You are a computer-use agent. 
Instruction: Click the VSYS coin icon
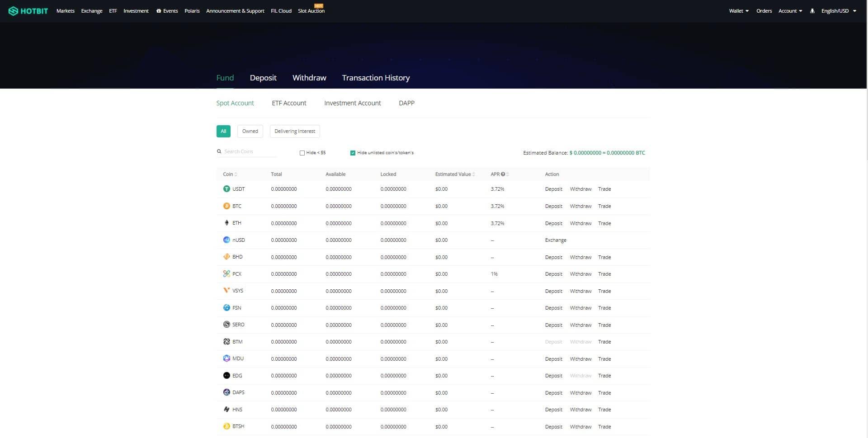click(226, 291)
